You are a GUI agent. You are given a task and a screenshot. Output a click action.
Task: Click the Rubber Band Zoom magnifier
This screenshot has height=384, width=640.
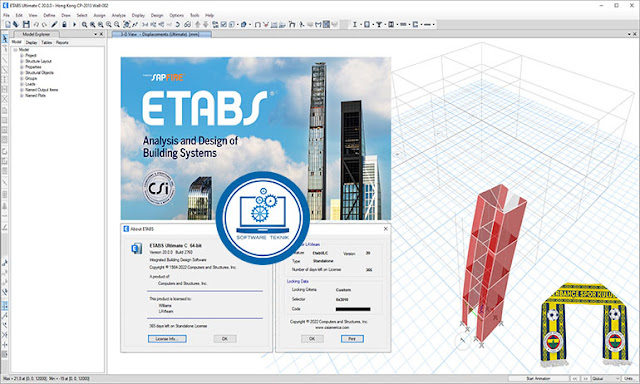[84, 24]
